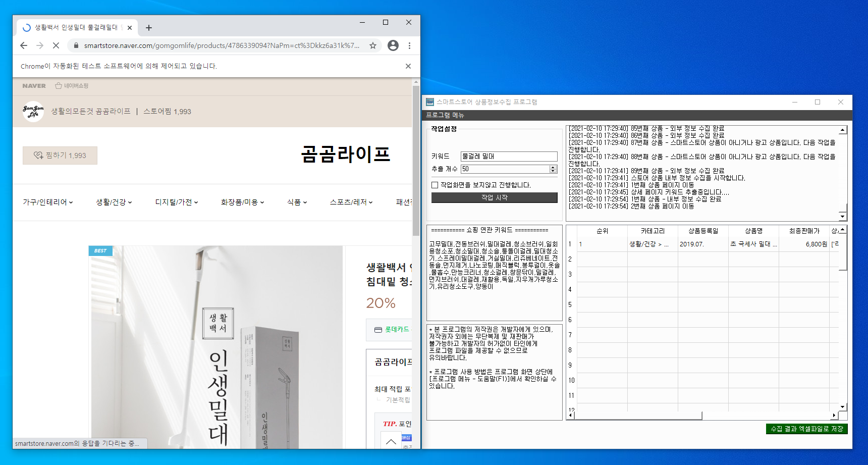
Task: Click the NAVER logo
Action: tap(34, 86)
